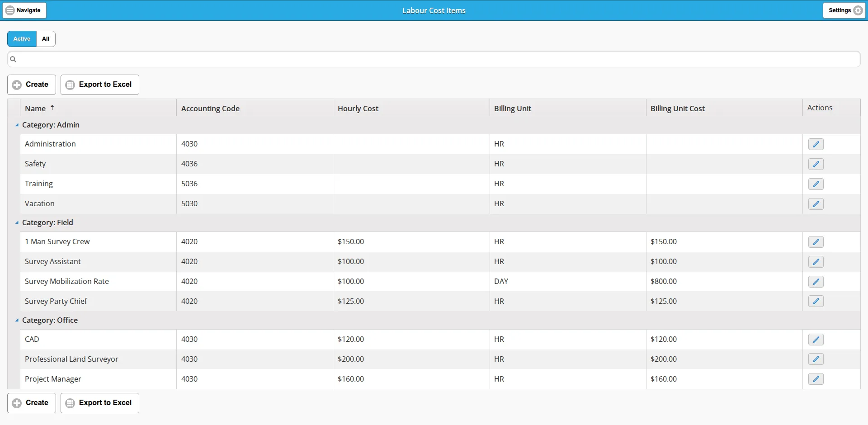Click the first $160.00 hourly cost

pyautogui.click(x=350, y=379)
